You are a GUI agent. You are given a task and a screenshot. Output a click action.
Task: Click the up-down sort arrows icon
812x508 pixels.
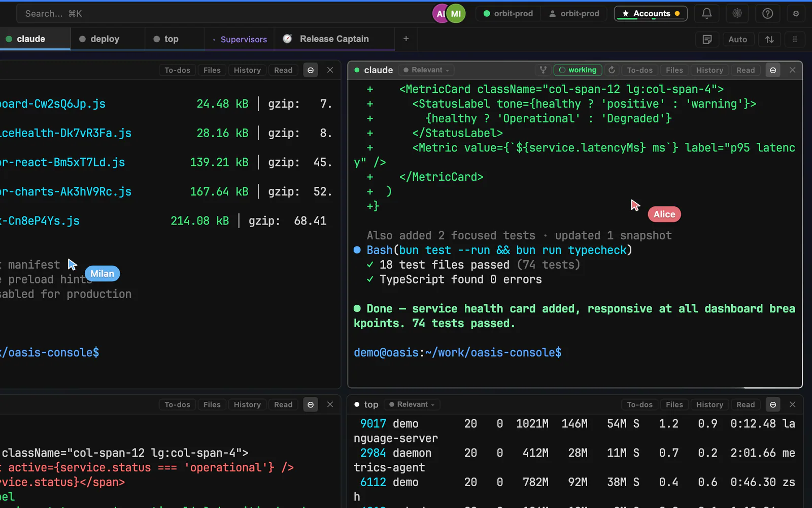[x=769, y=39]
